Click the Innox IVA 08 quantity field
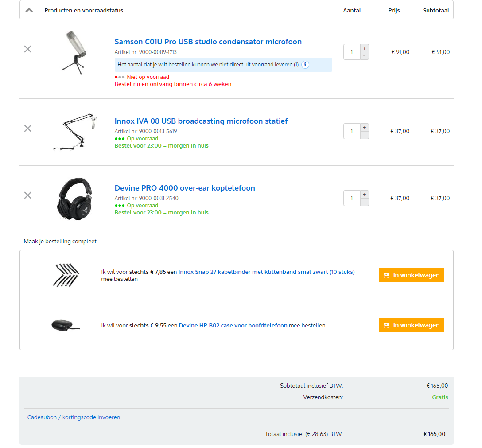The height and width of the screenshot is (448, 482). point(352,132)
